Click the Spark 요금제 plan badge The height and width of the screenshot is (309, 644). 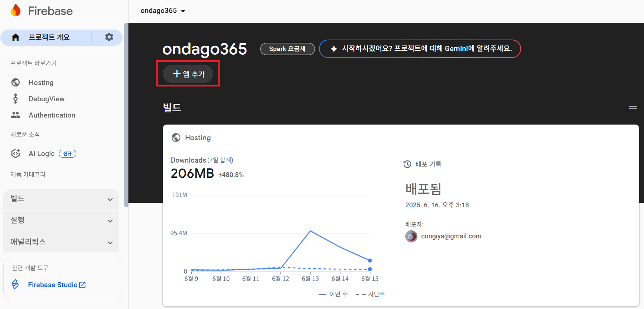click(287, 49)
